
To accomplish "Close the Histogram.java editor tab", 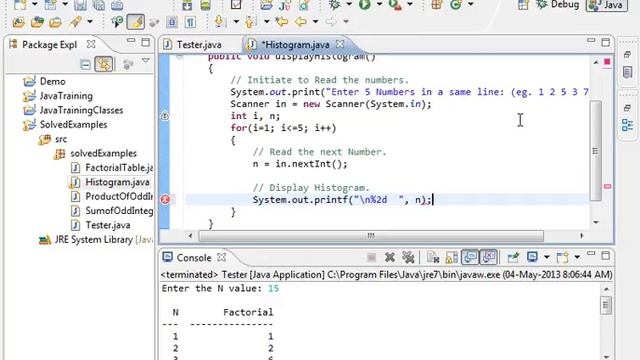I will (340, 44).
